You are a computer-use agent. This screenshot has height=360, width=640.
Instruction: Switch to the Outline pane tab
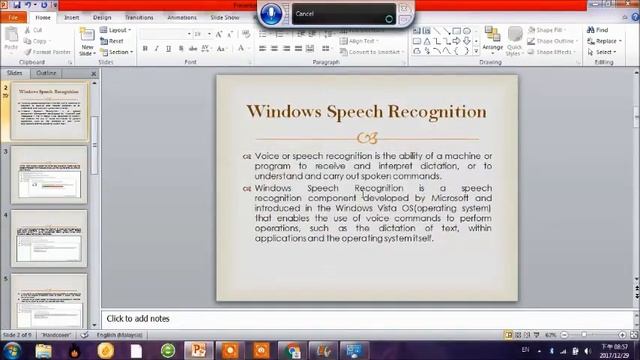[46, 73]
